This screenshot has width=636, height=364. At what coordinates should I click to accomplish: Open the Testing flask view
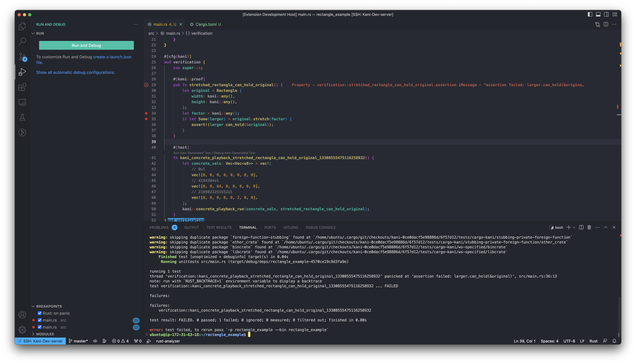click(x=22, y=117)
